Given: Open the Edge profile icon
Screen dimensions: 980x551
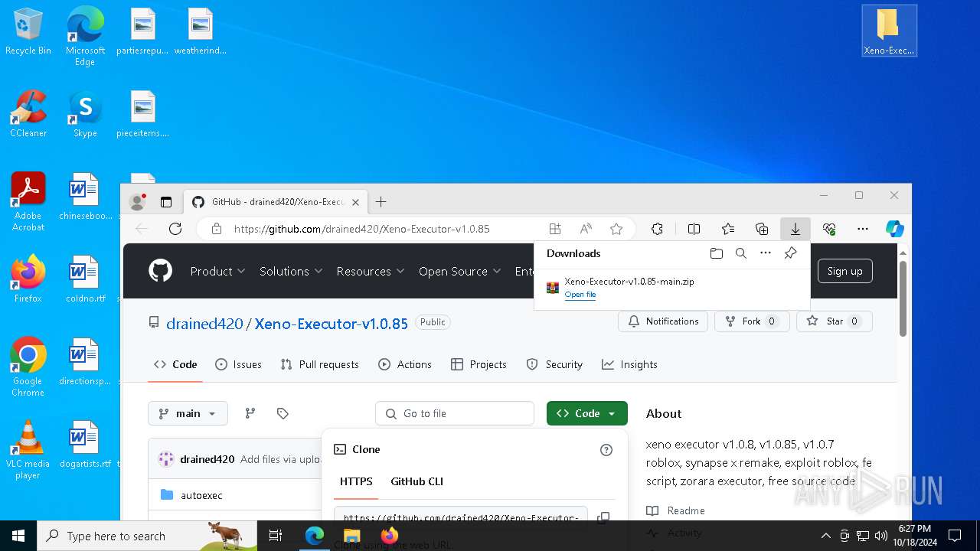Looking at the screenshot, I should point(138,202).
